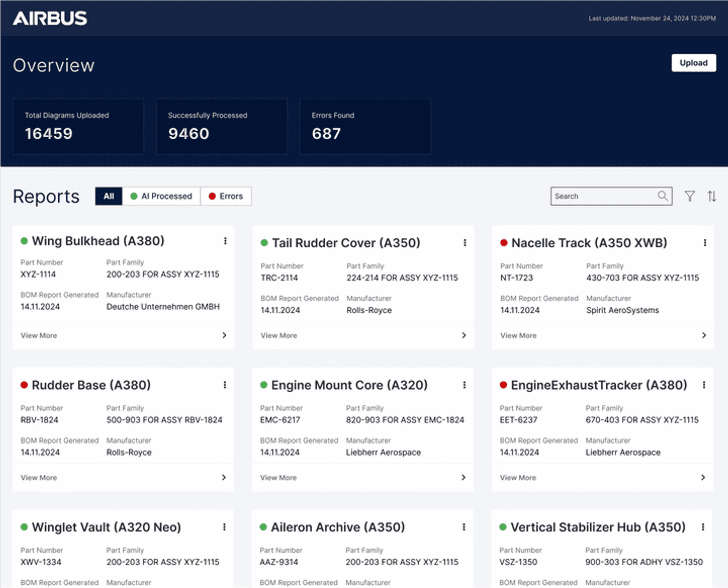Click the Errors Found stat card
The width and height of the screenshot is (728, 588).
(365, 126)
